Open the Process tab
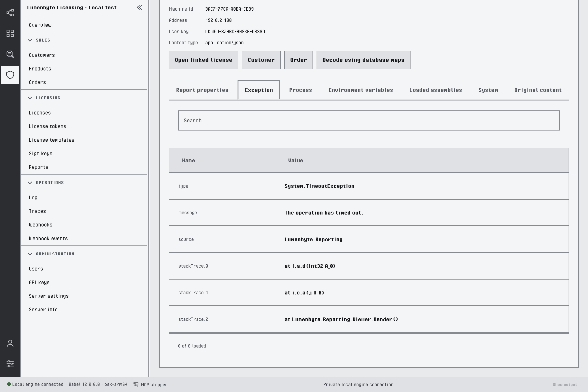 [x=301, y=90]
